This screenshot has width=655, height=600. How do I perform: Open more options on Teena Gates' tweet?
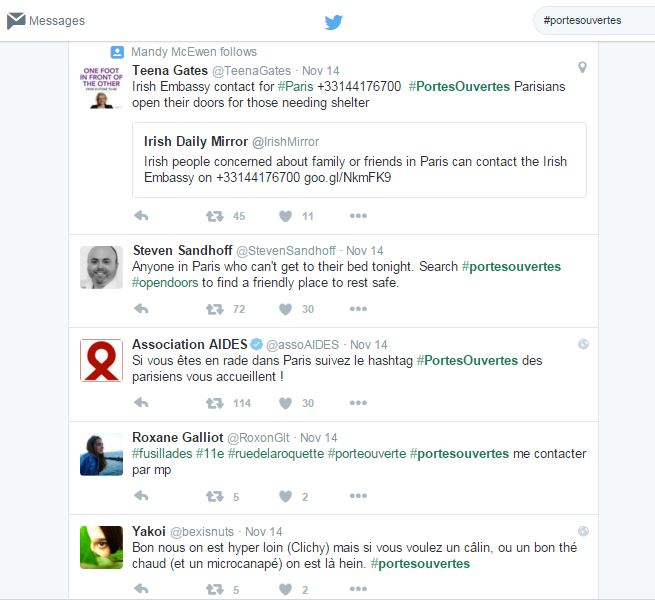pos(358,216)
